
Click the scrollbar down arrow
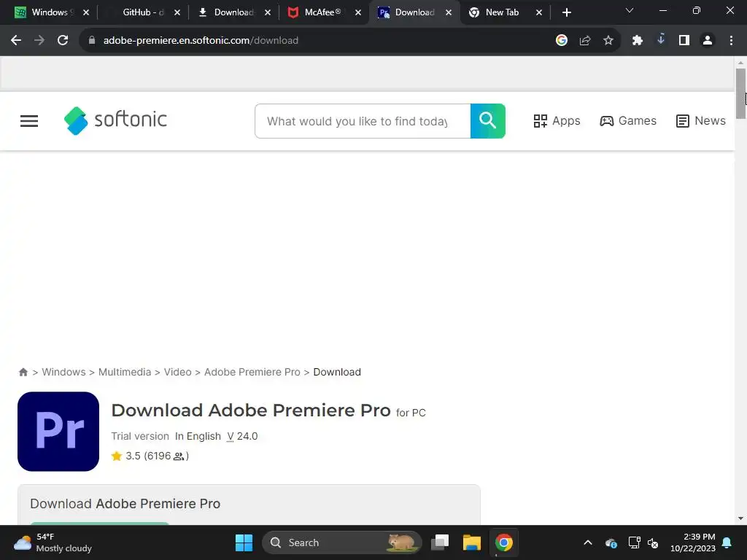tap(740, 518)
